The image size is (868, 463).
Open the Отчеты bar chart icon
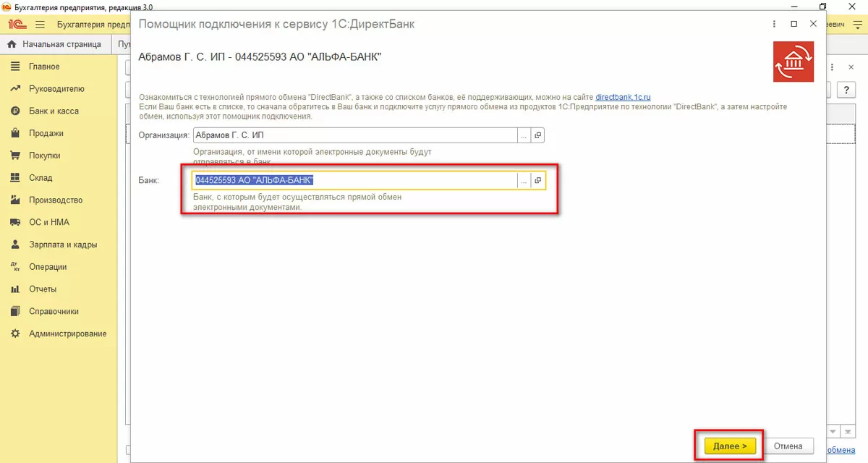tap(14, 289)
